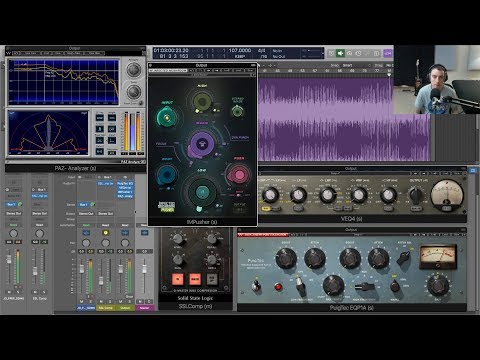Click the yellow icon on SSL Comp channel
480x360 pixels.
pyautogui.click(x=105, y=233)
